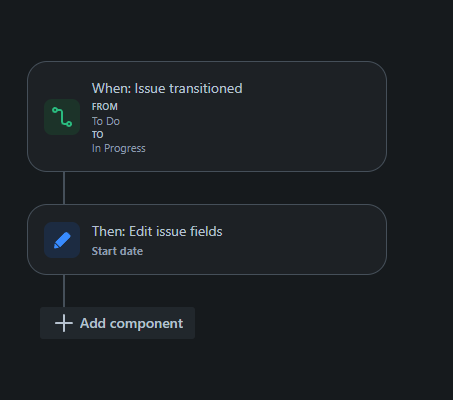Add a new component to the rule
Image resolution: width=453 pixels, height=400 pixels.
[117, 323]
